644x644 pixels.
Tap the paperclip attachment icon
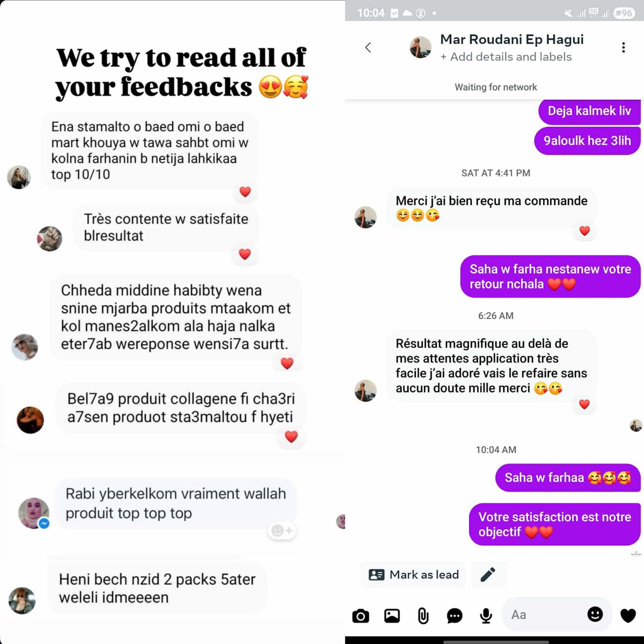tap(423, 616)
